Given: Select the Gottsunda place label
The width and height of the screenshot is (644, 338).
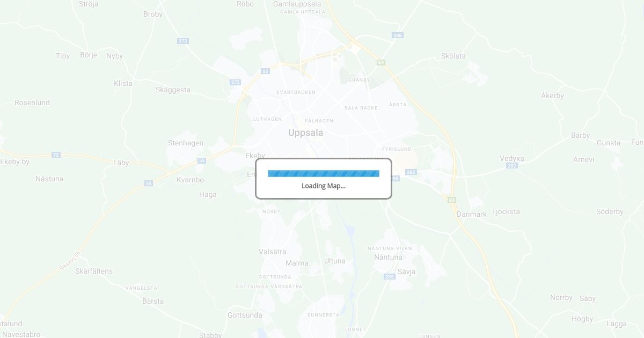Looking at the screenshot, I should pyautogui.click(x=245, y=315).
